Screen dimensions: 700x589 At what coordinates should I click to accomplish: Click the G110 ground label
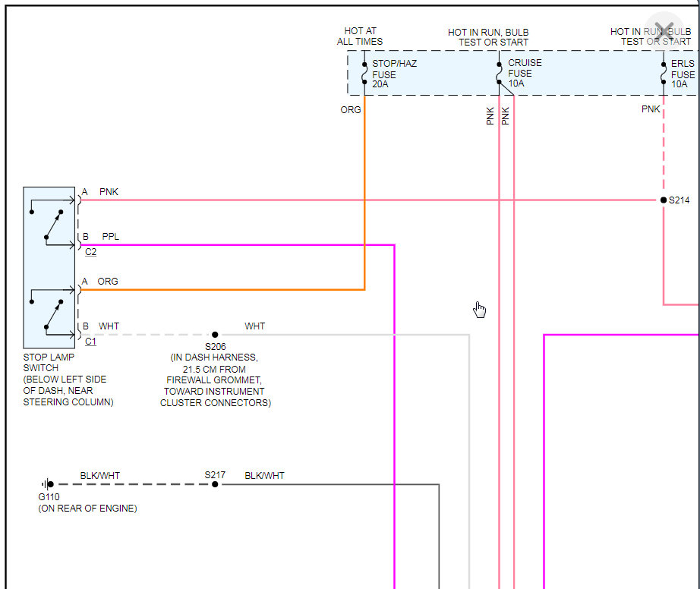tap(49, 496)
